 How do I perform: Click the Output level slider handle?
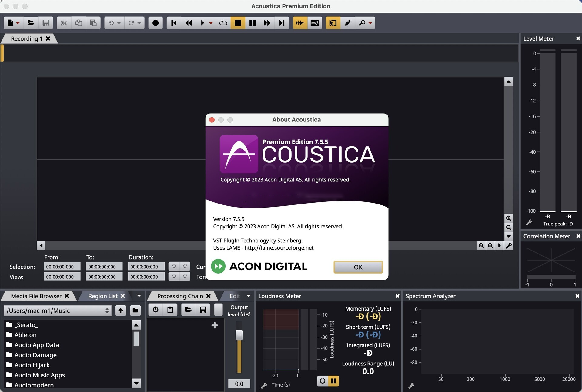pos(239,335)
